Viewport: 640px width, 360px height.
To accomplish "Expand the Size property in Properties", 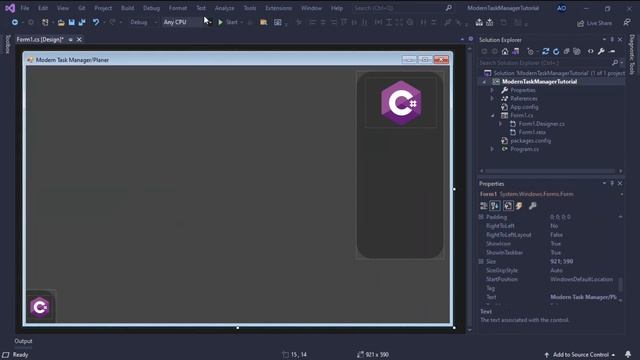I will point(481,261).
